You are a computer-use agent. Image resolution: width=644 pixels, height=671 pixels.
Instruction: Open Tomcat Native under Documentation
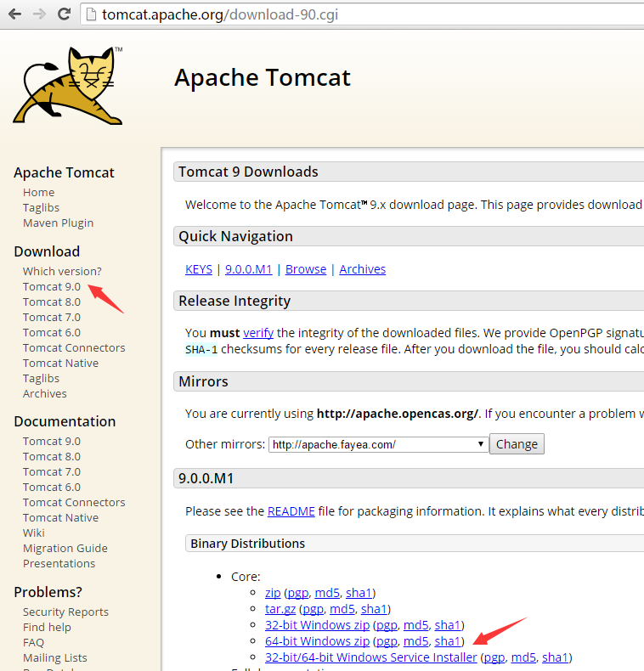[x=61, y=518]
